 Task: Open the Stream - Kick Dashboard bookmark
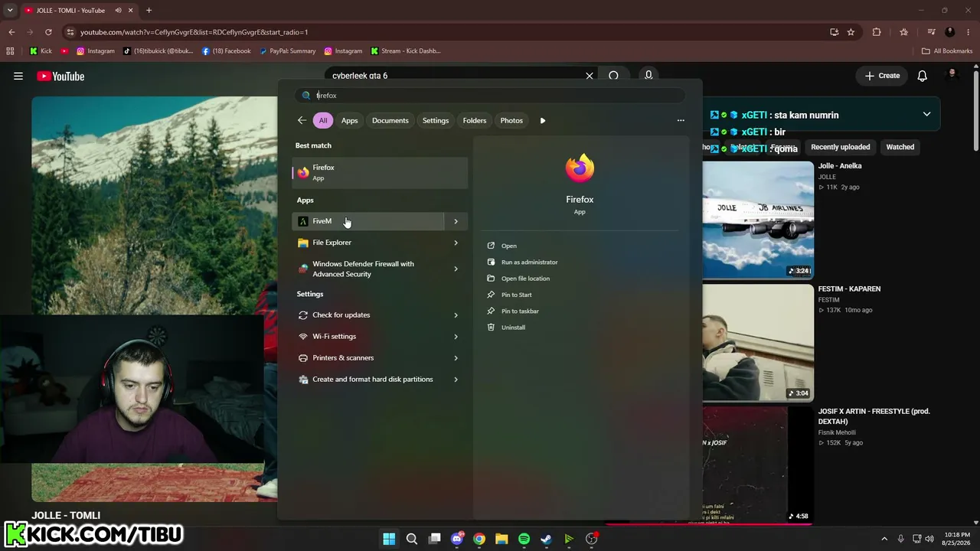405,51
